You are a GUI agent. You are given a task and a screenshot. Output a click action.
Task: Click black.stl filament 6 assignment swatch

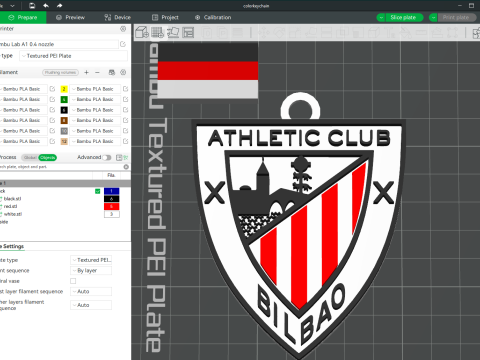[x=112, y=199]
